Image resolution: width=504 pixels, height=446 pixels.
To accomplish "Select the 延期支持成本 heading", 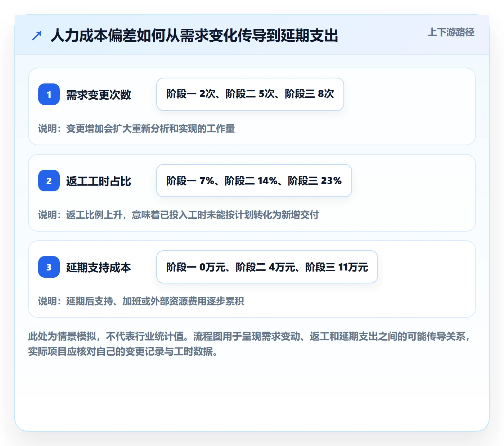I will coord(99,267).
